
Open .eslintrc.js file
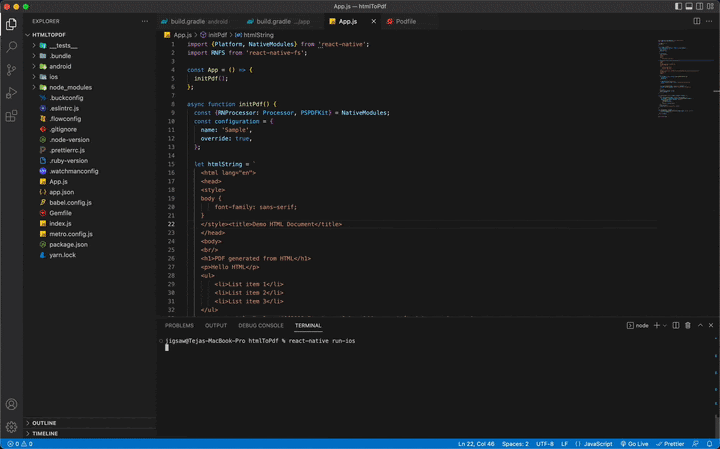[64, 108]
